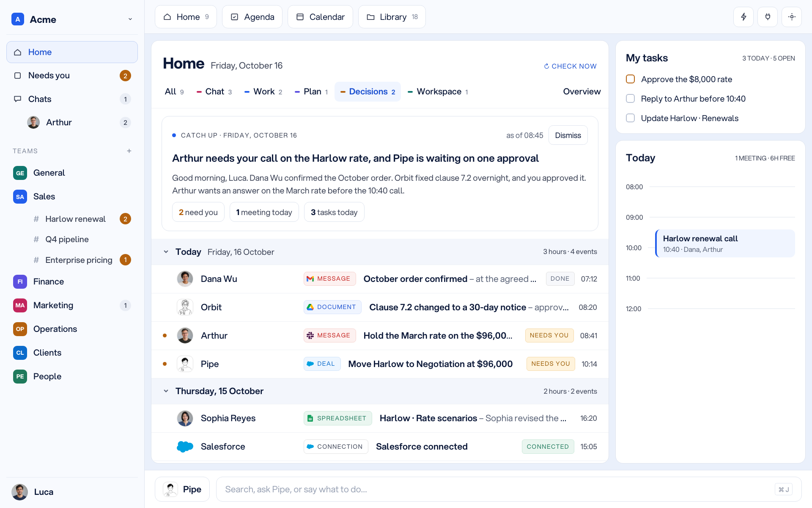This screenshot has width=812, height=508.
Task: Click the Needs you square icon
Action: click(x=17, y=75)
